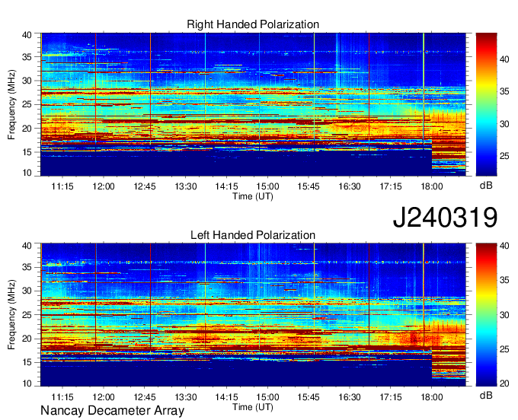Screen dimensions: 518x420
Task: Click the 15:45 time tick of the Right Handed plot
Action: 309,186
